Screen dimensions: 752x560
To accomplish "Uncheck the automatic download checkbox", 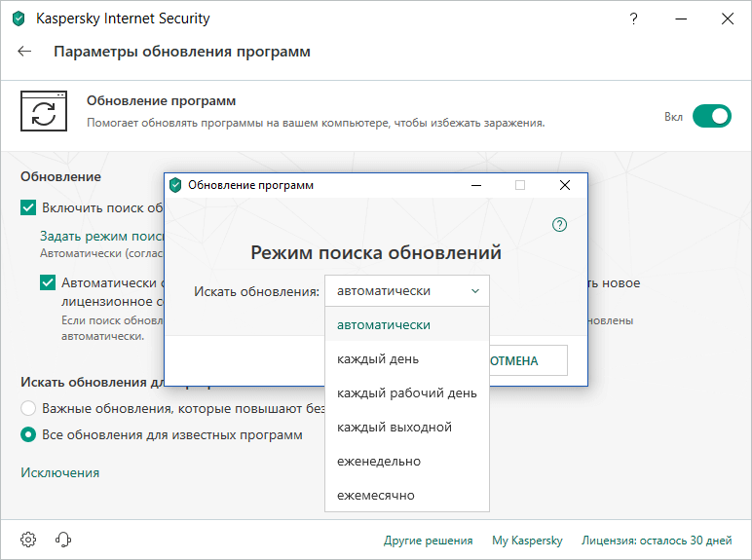I will (48, 282).
